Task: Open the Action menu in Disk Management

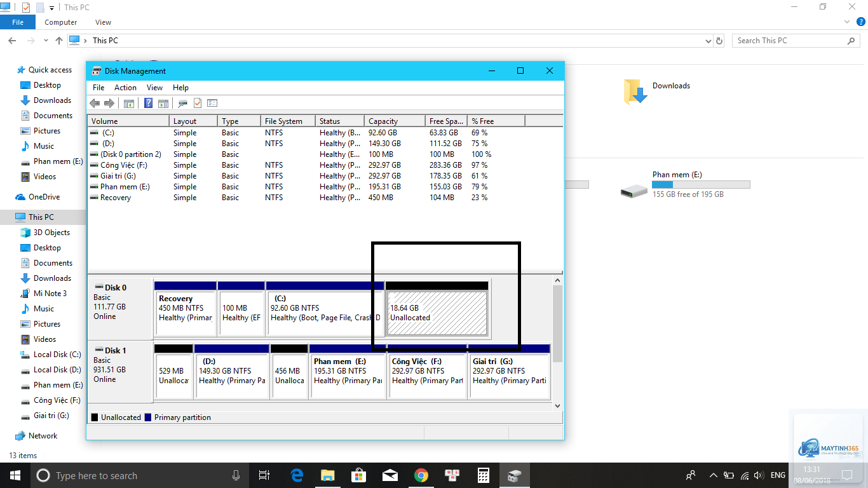Action: pyautogui.click(x=125, y=88)
